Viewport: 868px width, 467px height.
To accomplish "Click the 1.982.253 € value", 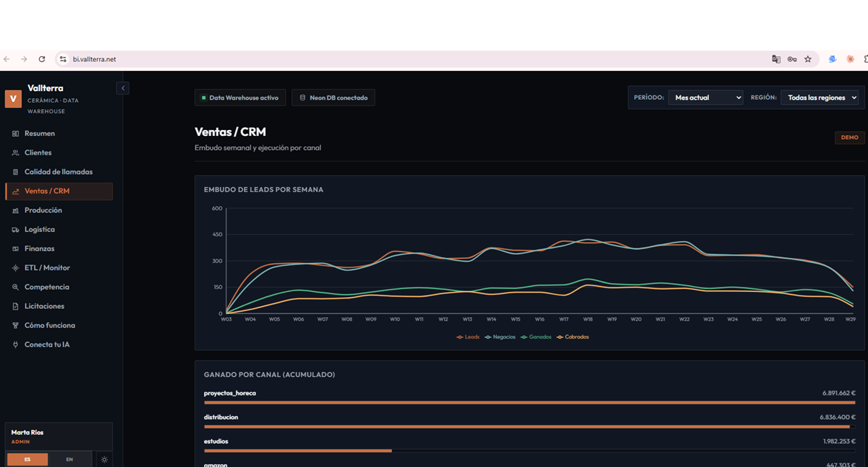I will click(x=839, y=442).
